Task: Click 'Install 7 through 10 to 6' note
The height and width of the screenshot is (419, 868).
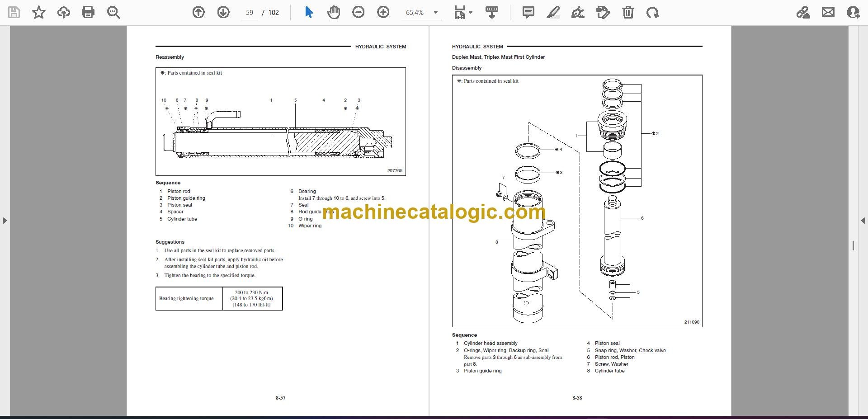Action: tap(342, 198)
